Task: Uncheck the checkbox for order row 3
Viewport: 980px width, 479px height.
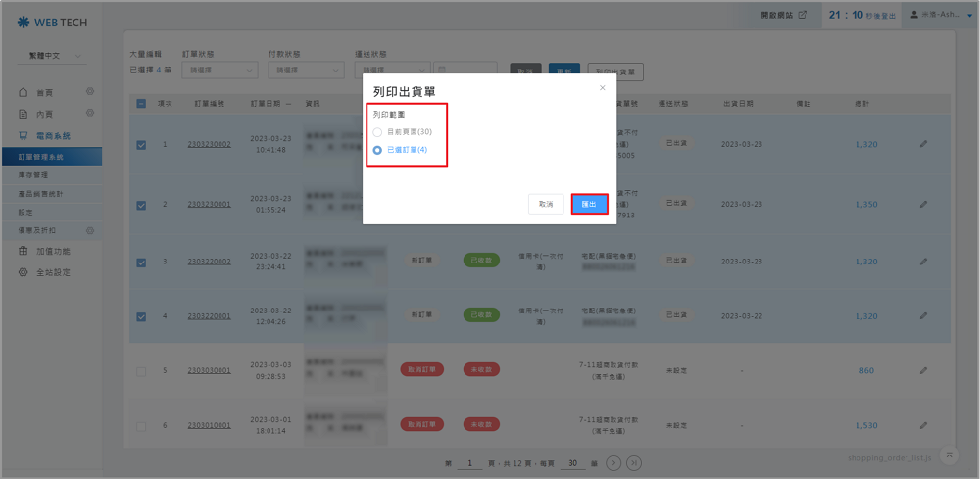Action: 141,261
